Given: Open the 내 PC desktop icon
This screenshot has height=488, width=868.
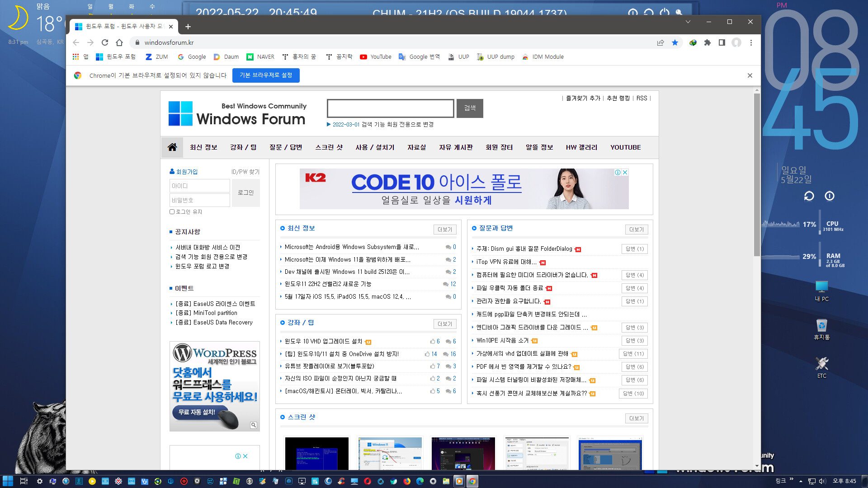Looking at the screenshot, I should coord(821,291).
